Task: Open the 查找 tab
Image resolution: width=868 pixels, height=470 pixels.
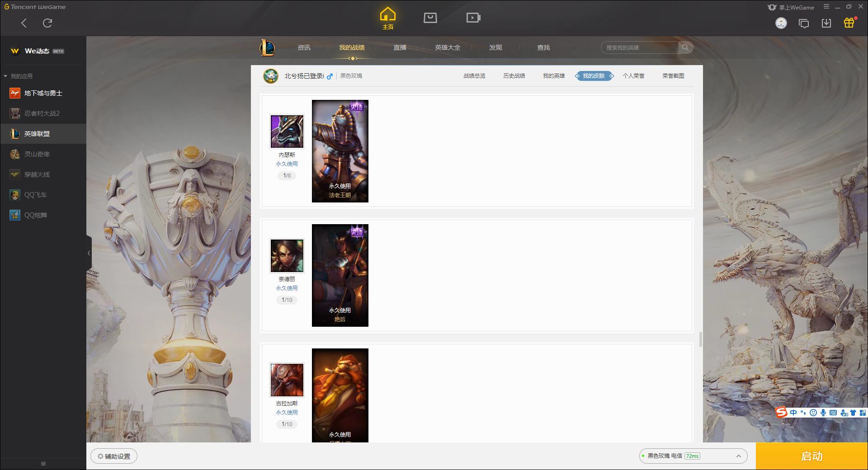Action: coord(543,47)
